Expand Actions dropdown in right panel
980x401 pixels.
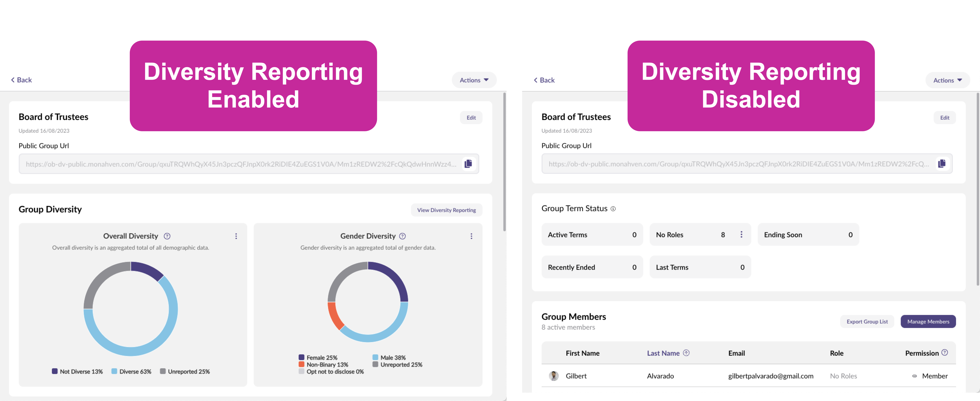click(x=947, y=80)
